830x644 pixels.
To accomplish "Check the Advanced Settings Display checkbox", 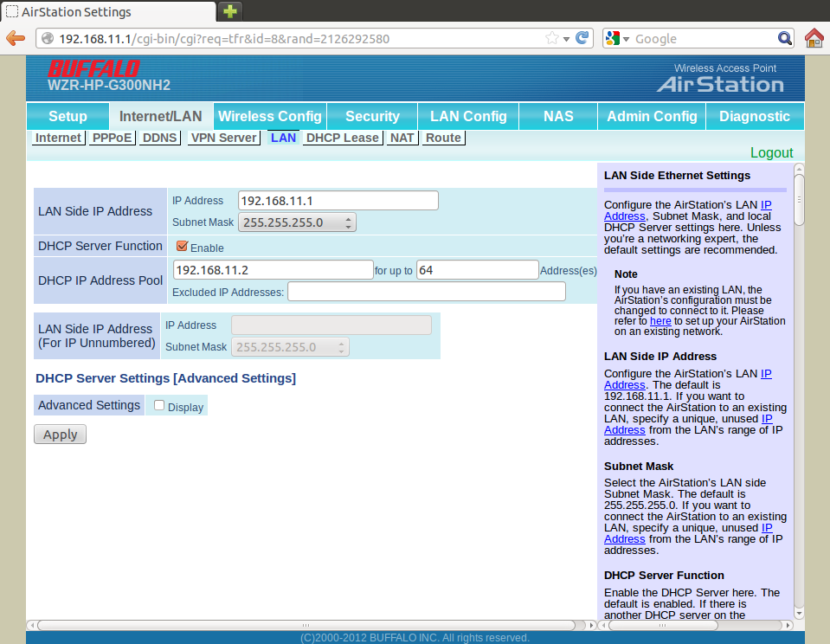I will [x=159, y=405].
